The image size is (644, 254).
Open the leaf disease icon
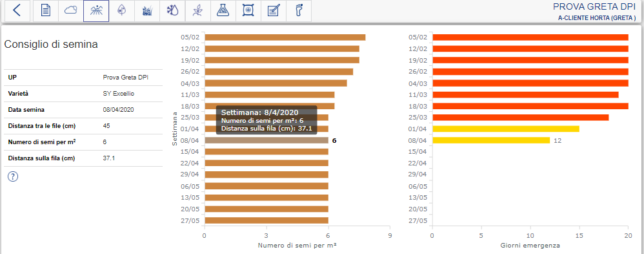point(121,11)
